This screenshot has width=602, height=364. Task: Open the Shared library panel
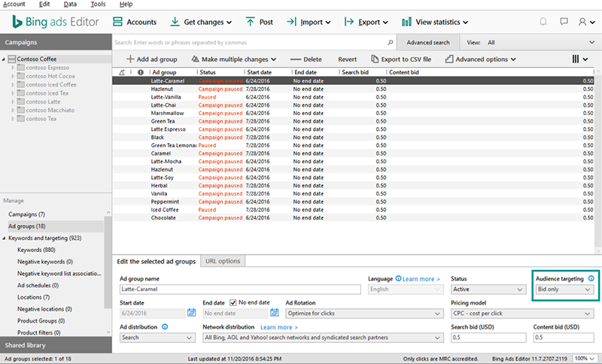pos(56,344)
